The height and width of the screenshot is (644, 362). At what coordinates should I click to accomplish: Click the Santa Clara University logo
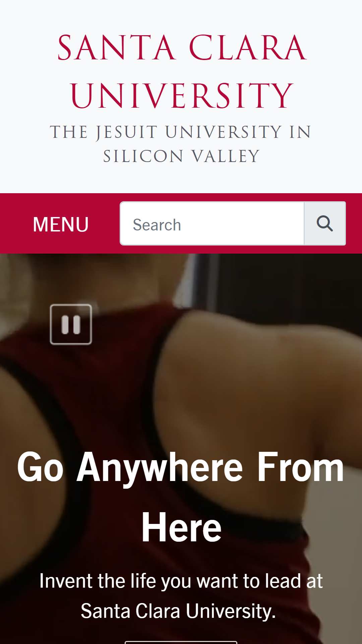182,71
